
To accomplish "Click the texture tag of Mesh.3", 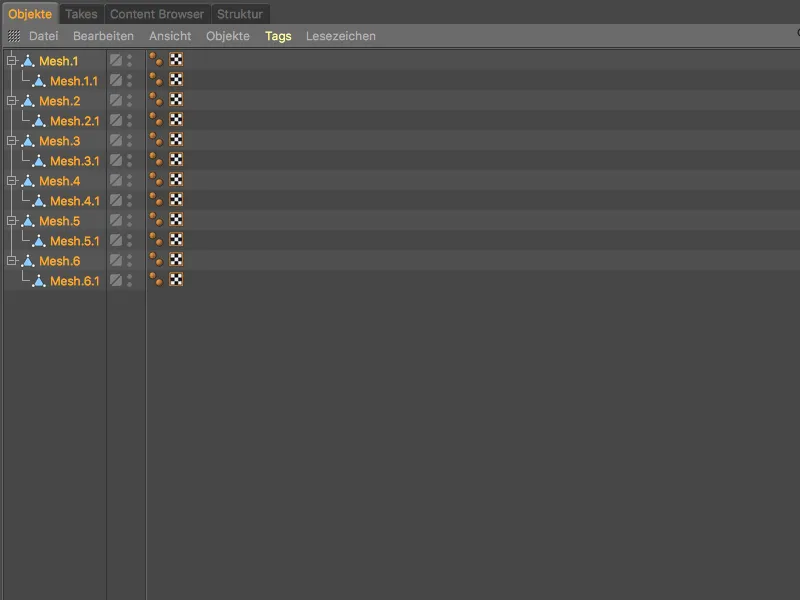I will click(176, 139).
